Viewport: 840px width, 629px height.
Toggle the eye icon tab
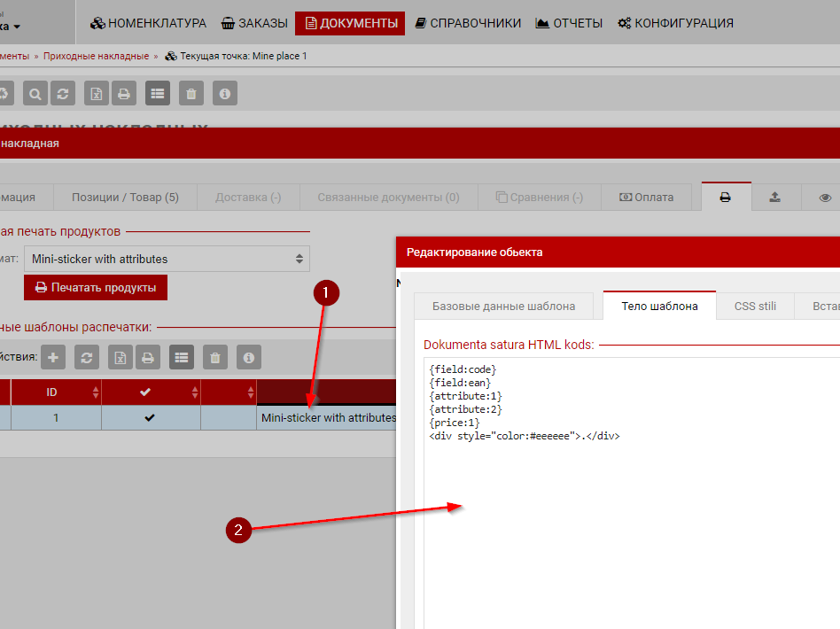825,197
